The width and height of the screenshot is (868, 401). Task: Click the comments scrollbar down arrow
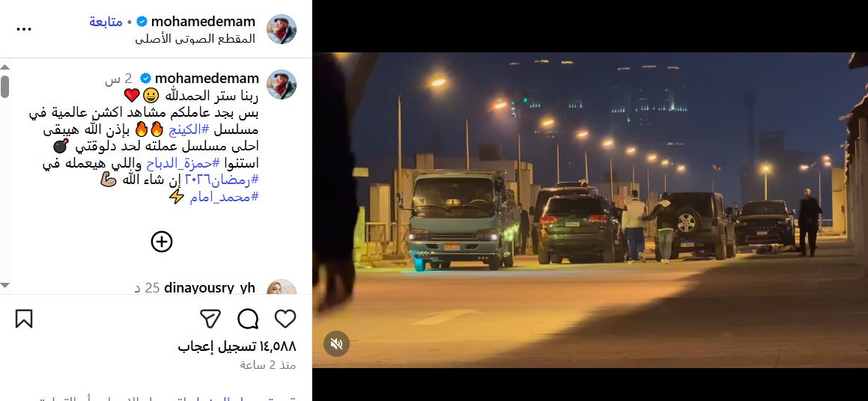(x=4, y=285)
